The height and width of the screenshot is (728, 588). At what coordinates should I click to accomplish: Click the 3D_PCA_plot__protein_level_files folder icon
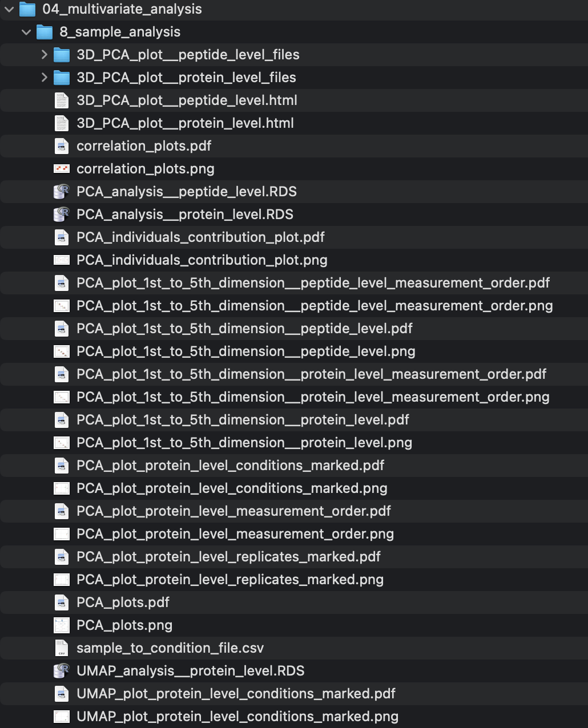(x=62, y=78)
